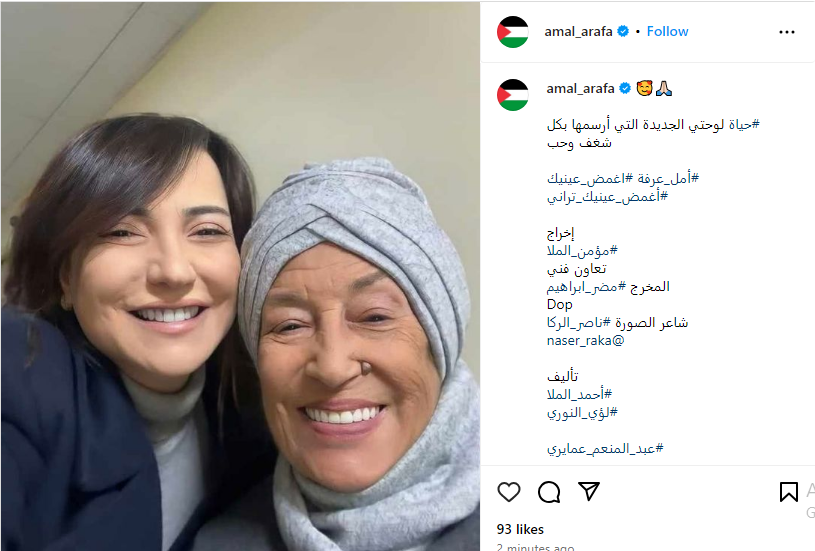
Task: Save the post with the bookmark icon
Action: point(788,492)
